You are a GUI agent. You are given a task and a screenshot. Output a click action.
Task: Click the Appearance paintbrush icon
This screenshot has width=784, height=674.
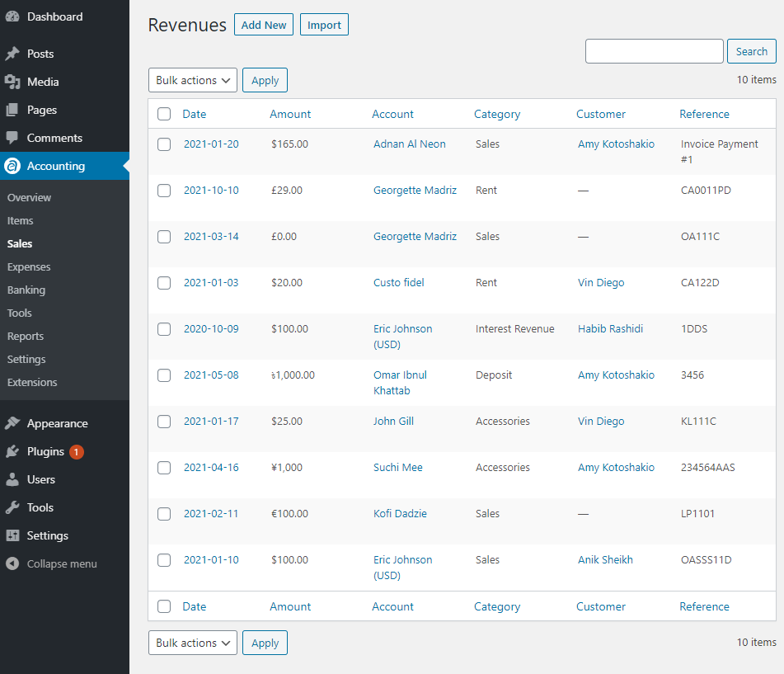12,423
